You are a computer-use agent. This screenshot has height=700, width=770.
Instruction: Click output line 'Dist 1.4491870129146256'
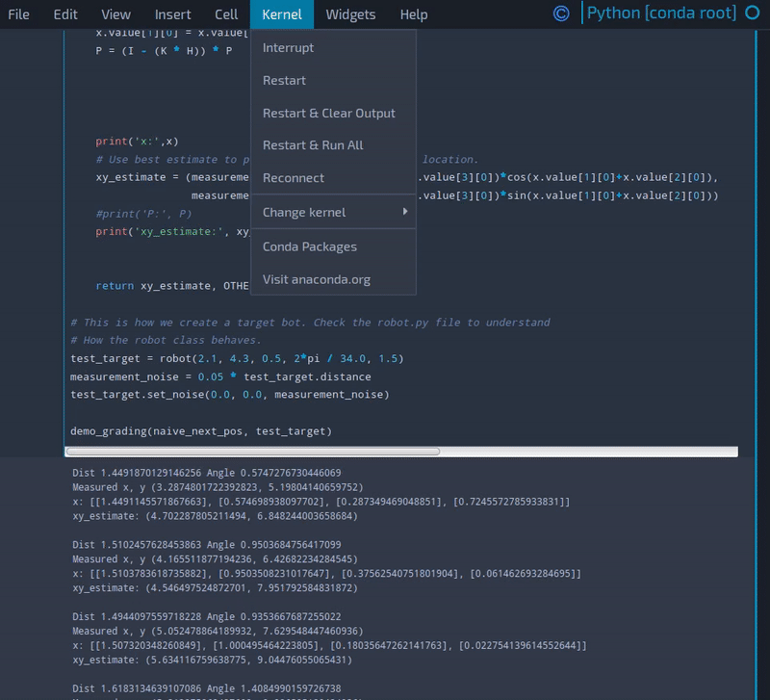tap(207, 473)
